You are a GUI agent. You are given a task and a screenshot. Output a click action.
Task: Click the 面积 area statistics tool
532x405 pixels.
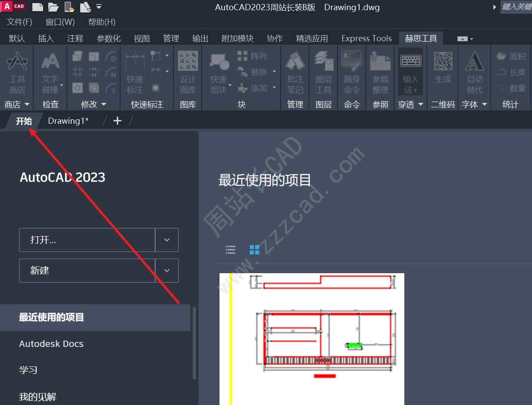coord(511,56)
